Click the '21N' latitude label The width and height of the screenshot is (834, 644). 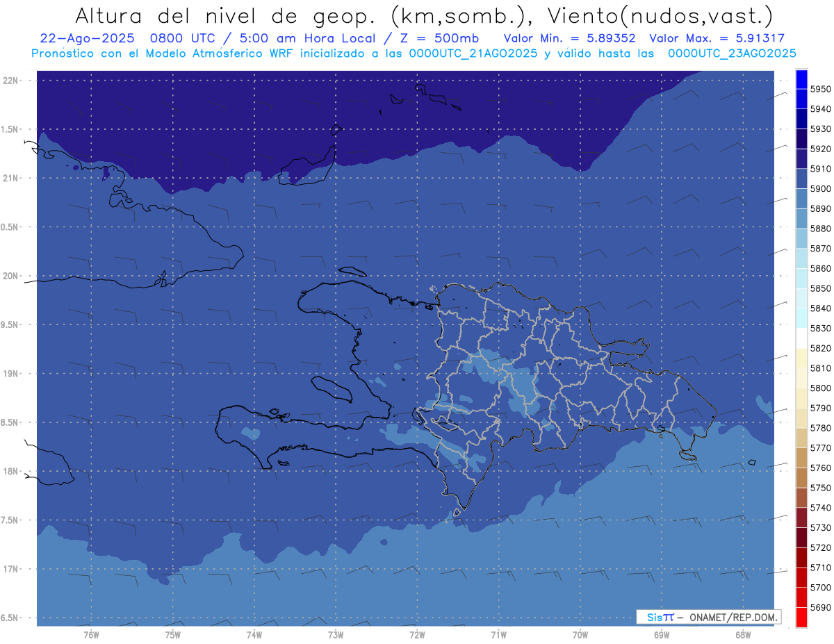(11, 179)
